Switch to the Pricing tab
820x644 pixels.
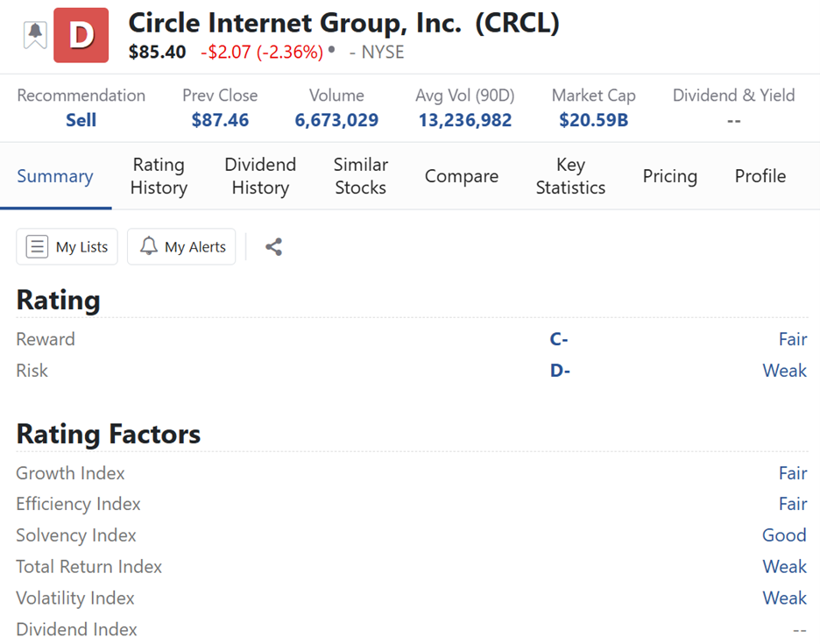pos(669,176)
